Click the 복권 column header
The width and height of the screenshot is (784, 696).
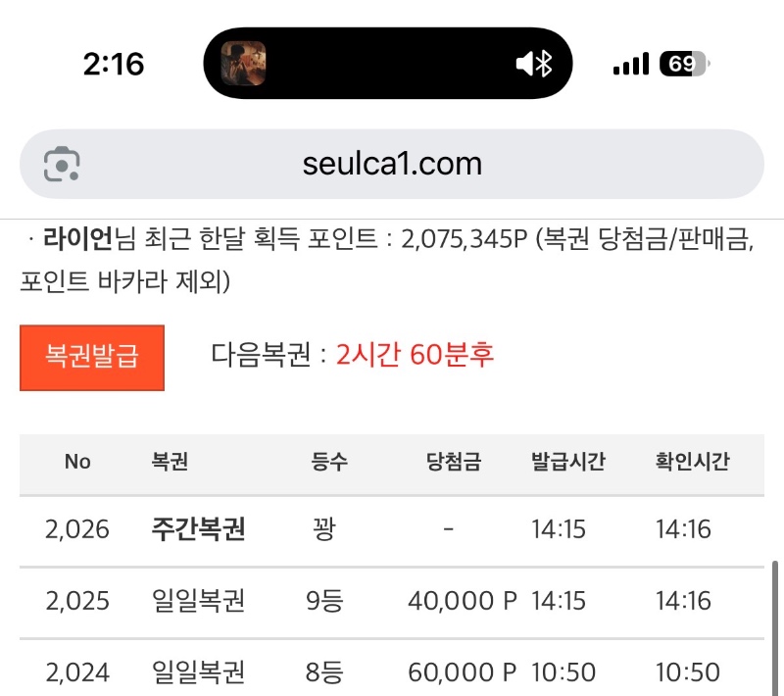[170, 462]
